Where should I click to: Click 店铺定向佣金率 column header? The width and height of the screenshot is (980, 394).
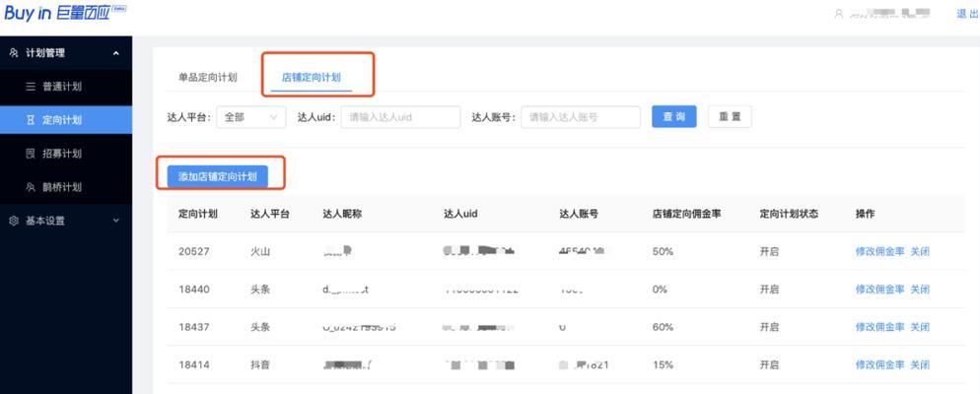[686, 214]
